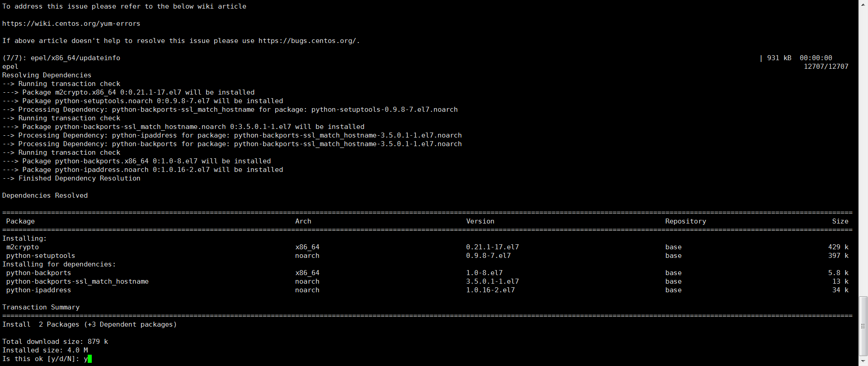Click 'To address this issue' wiki article line
Image resolution: width=868 pixels, height=366 pixels.
pyautogui.click(x=124, y=6)
